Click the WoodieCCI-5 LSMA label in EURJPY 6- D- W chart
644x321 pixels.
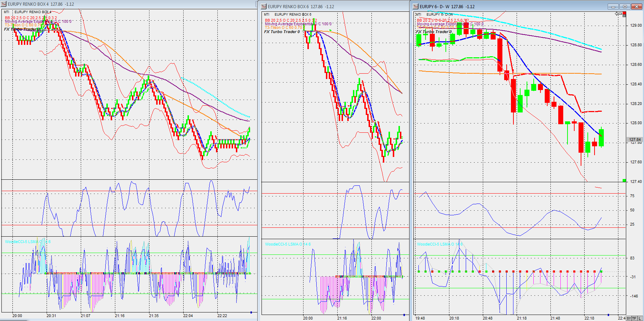tap(440, 244)
